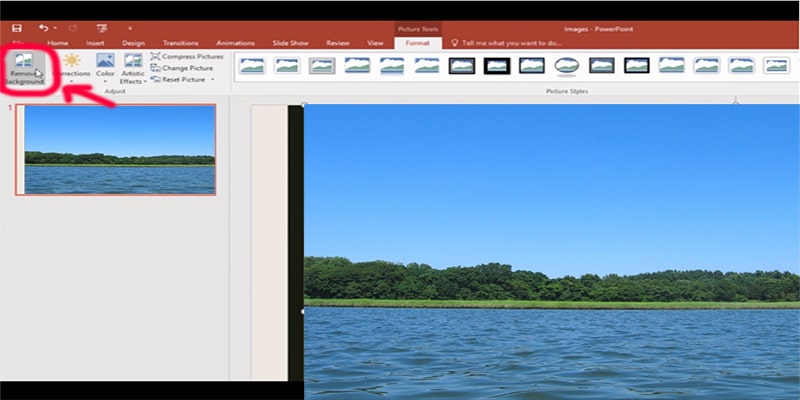Select the Picture Tools Format tab
Viewport: 800px width, 400px height.
point(417,43)
